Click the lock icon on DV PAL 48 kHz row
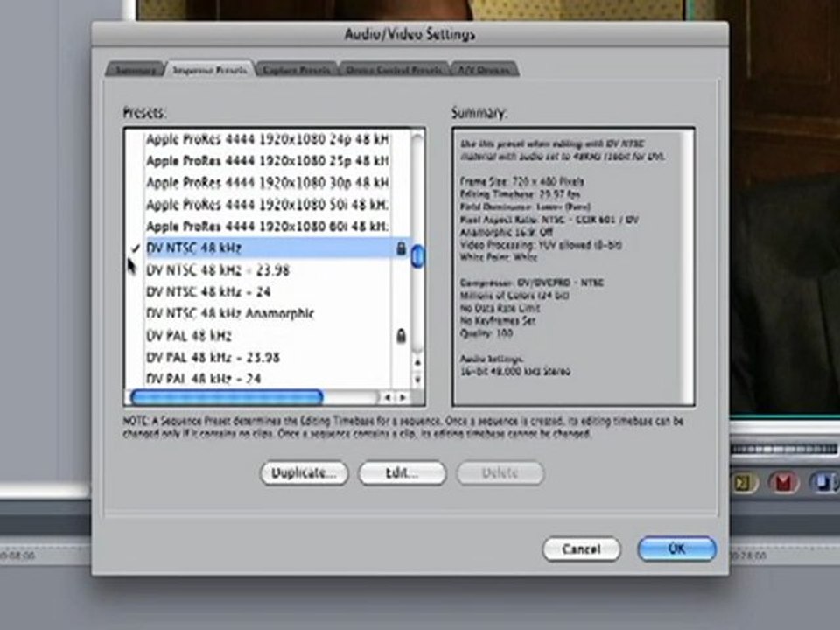The image size is (840, 630). tap(401, 336)
